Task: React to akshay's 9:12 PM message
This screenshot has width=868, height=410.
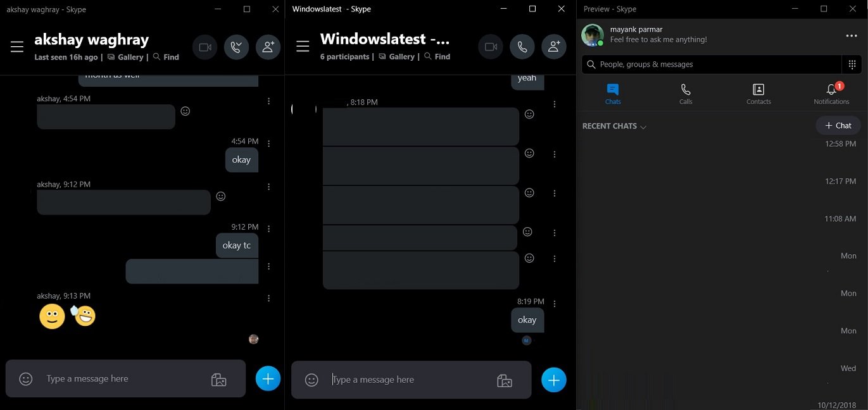Action: pos(221,197)
